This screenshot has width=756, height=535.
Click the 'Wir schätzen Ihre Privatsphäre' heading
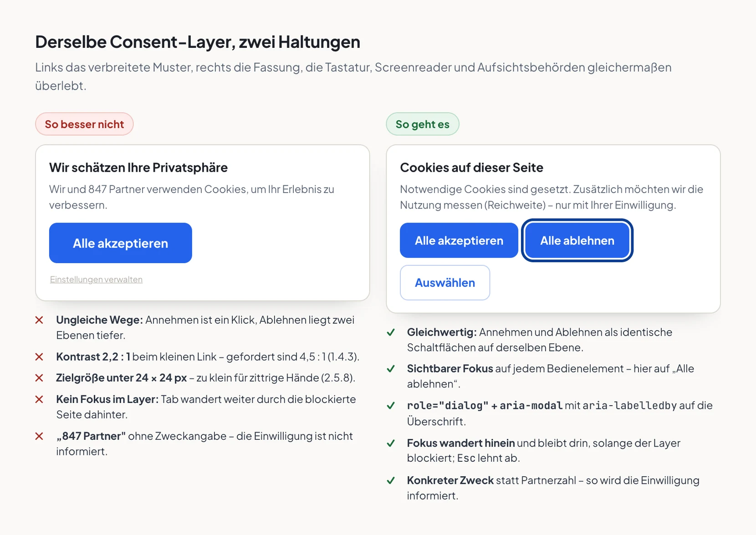coord(138,168)
